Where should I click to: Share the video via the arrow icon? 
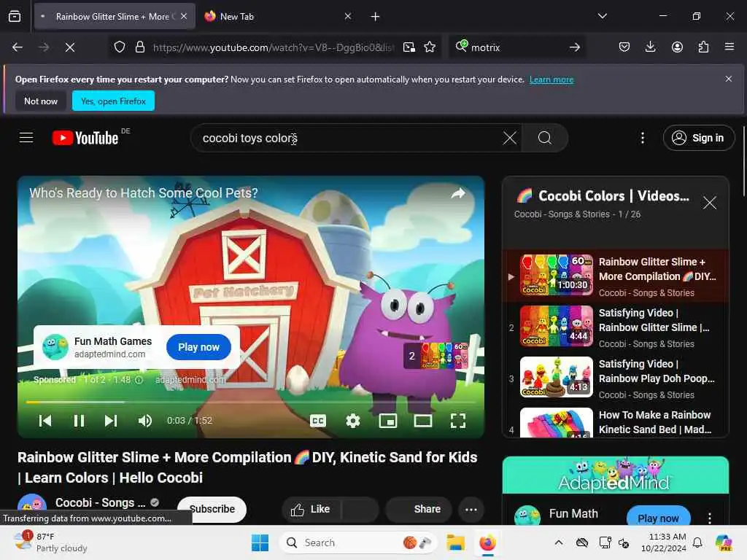(458, 193)
